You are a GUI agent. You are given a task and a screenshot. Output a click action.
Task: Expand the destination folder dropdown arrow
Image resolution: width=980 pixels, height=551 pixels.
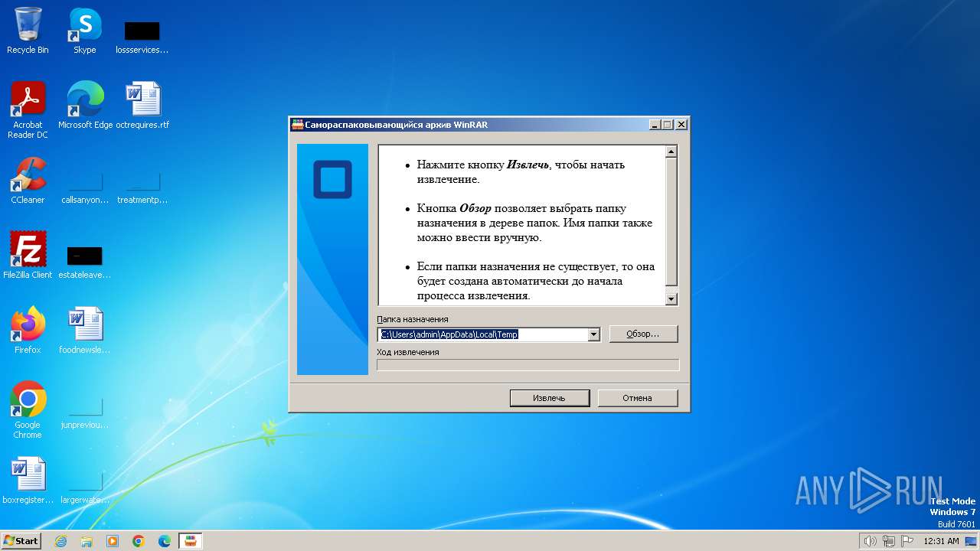click(x=593, y=334)
